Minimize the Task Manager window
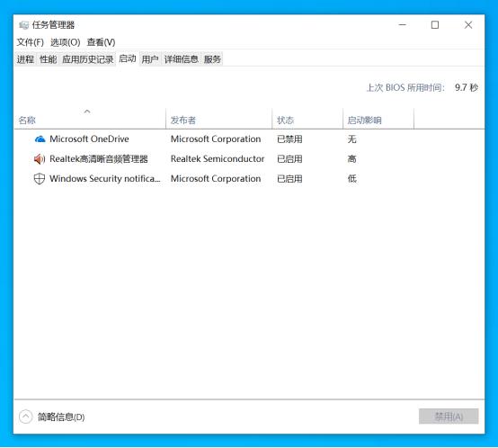The width and height of the screenshot is (498, 448). click(403, 25)
